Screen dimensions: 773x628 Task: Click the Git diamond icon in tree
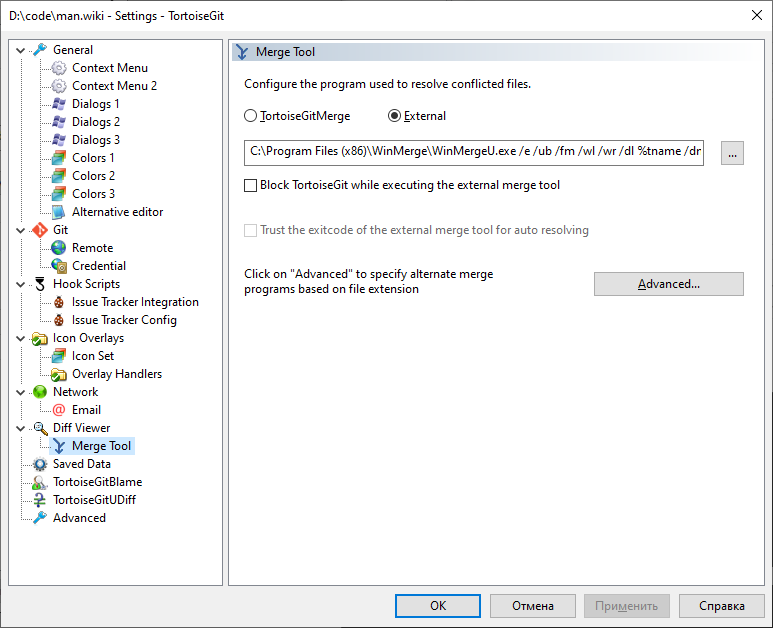pyautogui.click(x=40, y=230)
